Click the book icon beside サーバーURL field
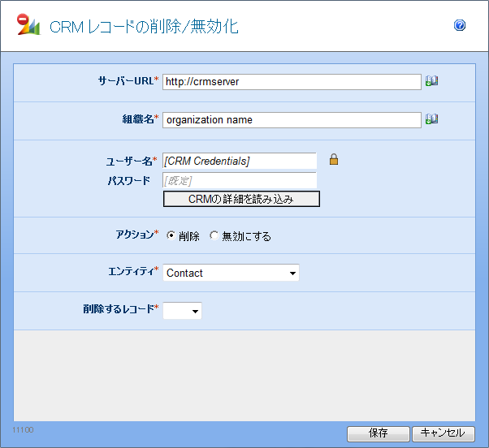The image size is (489, 448). [x=431, y=81]
